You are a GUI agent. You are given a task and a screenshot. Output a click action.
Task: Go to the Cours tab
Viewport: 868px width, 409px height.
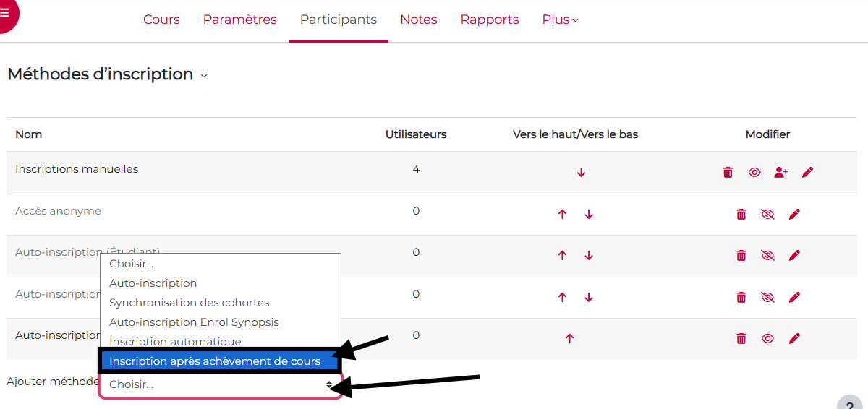[x=161, y=20]
